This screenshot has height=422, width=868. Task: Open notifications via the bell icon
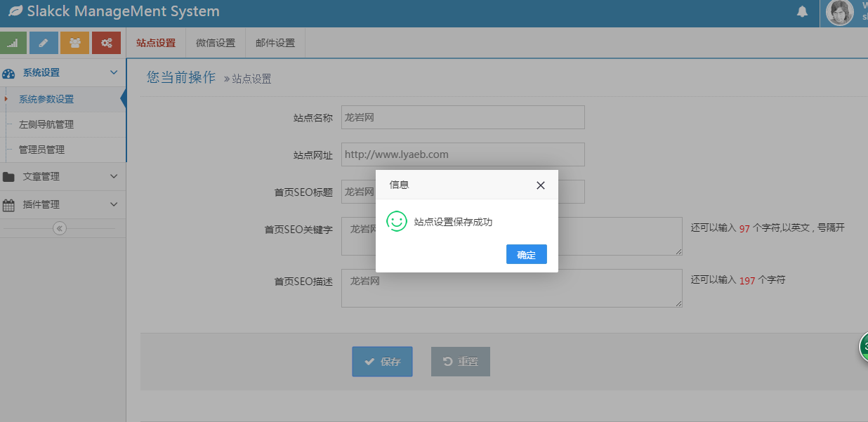coord(802,12)
